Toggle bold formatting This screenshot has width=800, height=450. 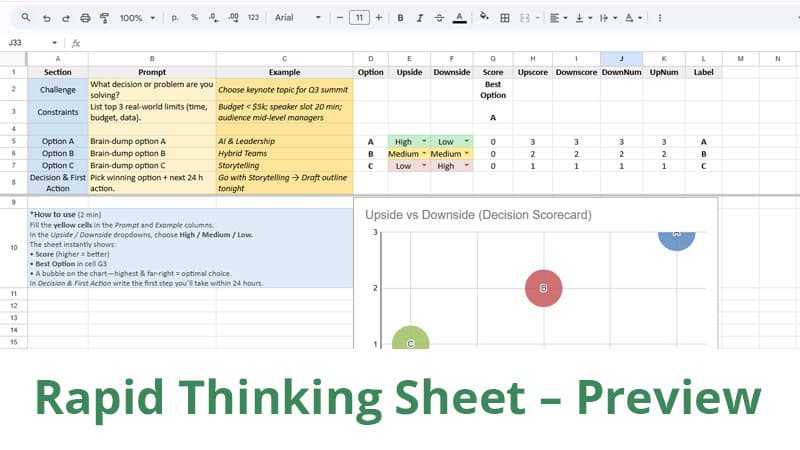click(401, 18)
